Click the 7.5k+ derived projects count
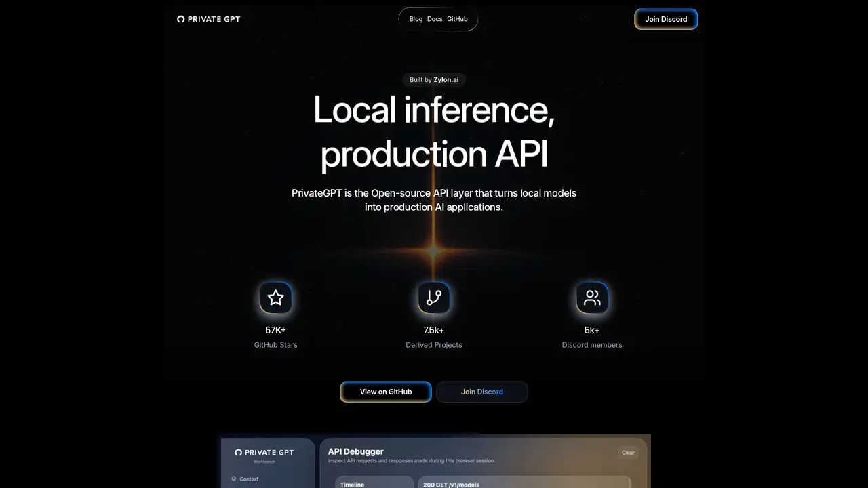This screenshot has height=488, width=868. [434, 330]
